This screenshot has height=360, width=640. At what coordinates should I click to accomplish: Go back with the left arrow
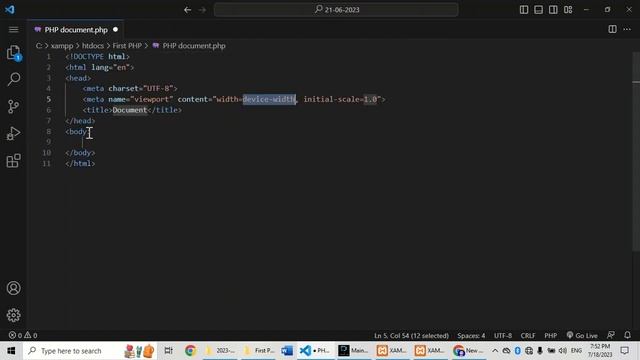click(x=187, y=10)
